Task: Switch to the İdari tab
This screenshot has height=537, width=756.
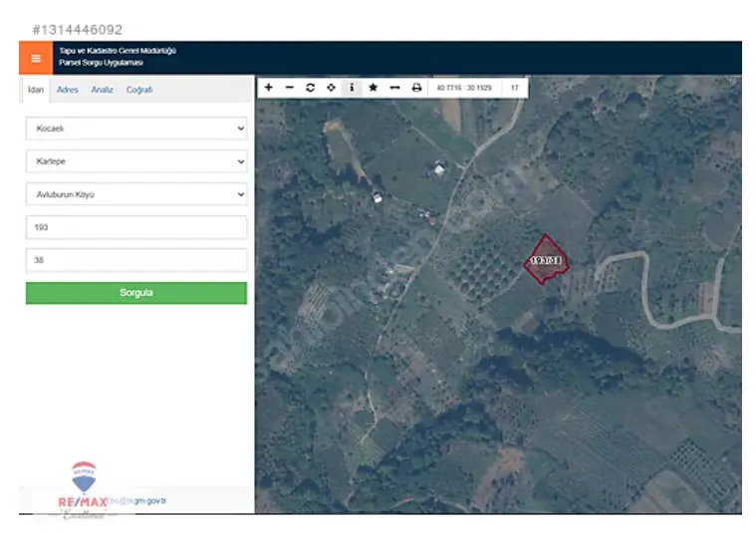Action: coord(36,90)
